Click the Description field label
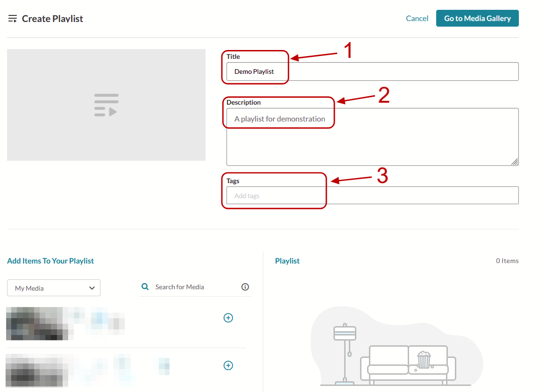545x392 pixels. pyautogui.click(x=243, y=102)
